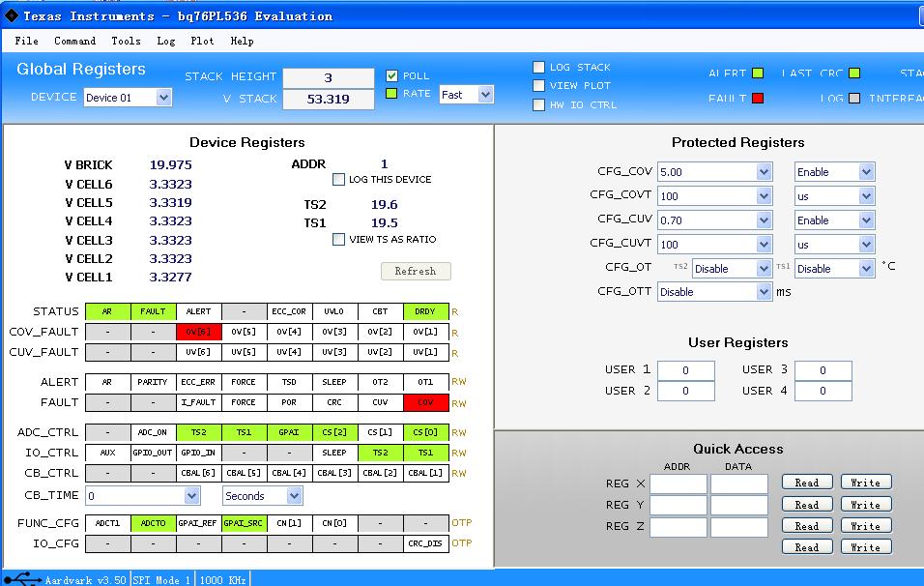Click REG X ADDR input field

click(679, 483)
